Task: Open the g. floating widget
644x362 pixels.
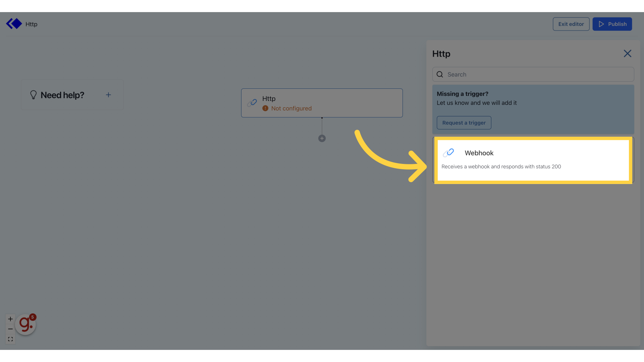Action: (25, 324)
